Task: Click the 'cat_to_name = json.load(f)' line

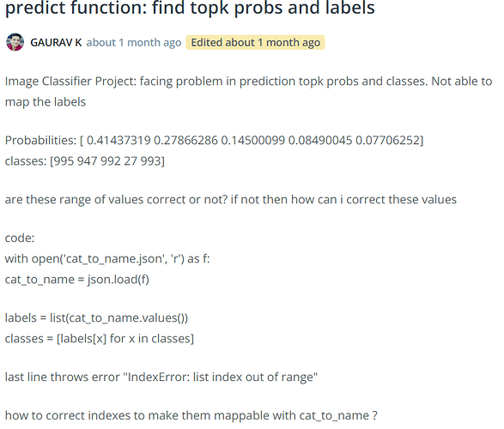Action: click(76, 280)
